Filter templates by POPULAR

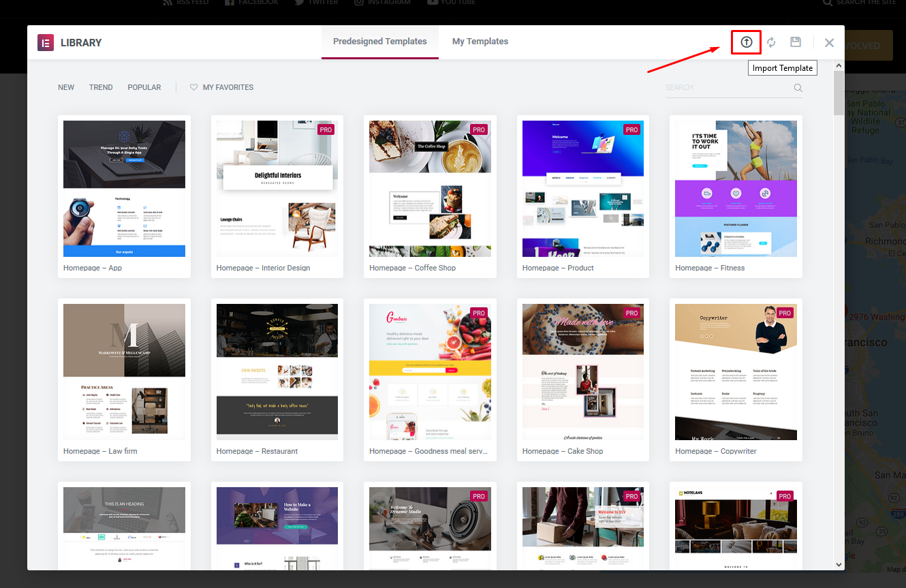[144, 87]
